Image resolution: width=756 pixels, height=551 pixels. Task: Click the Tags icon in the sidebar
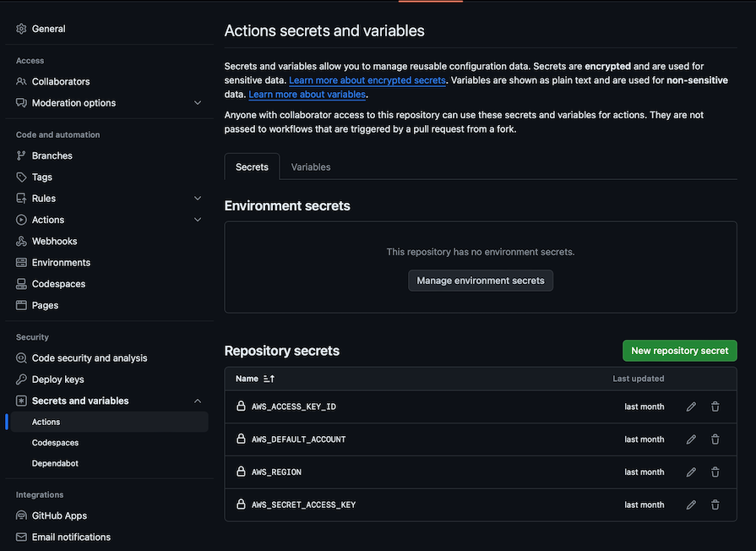pyautogui.click(x=19, y=176)
